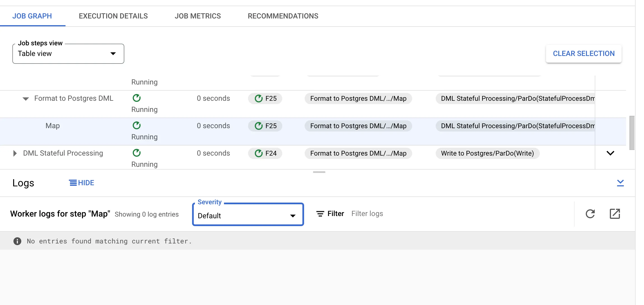Open the Recommendations tab
This screenshot has width=644, height=305.
pos(283,16)
